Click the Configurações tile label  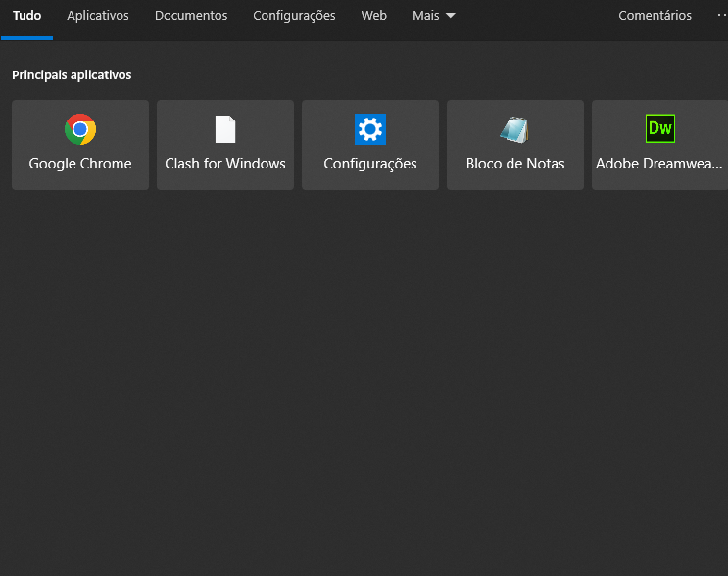pos(370,164)
